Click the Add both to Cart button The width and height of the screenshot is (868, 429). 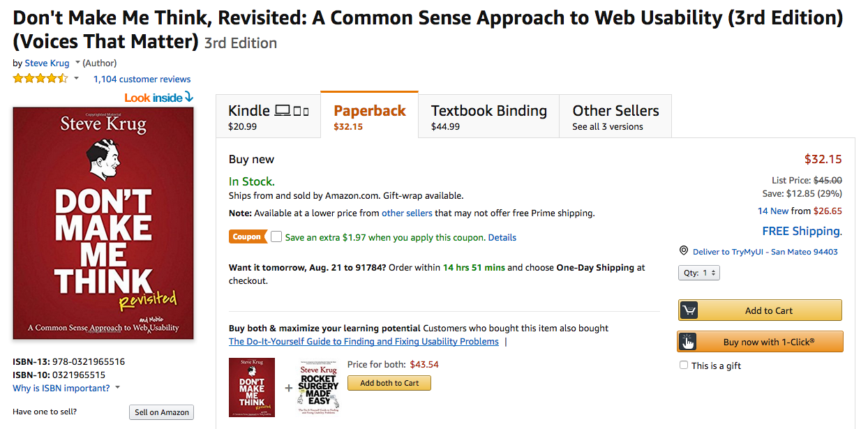tap(389, 382)
